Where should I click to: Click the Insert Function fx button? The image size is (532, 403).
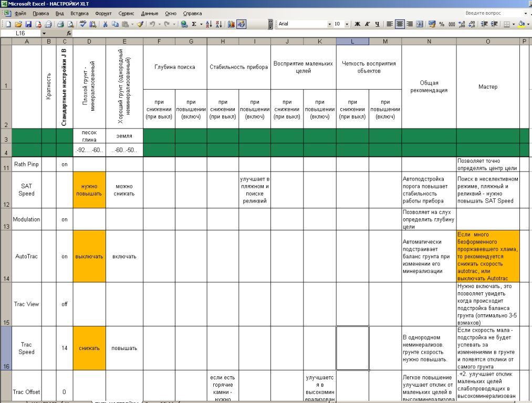(x=68, y=33)
